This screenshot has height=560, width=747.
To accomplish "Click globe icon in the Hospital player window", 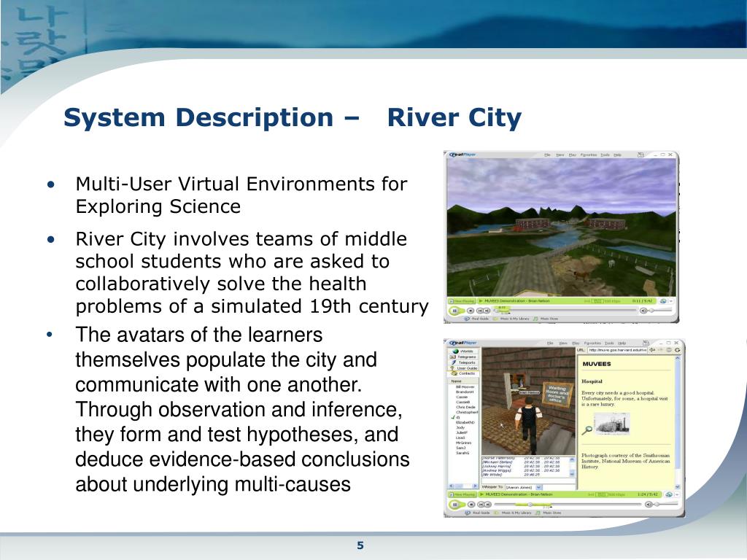I will click(x=669, y=495).
